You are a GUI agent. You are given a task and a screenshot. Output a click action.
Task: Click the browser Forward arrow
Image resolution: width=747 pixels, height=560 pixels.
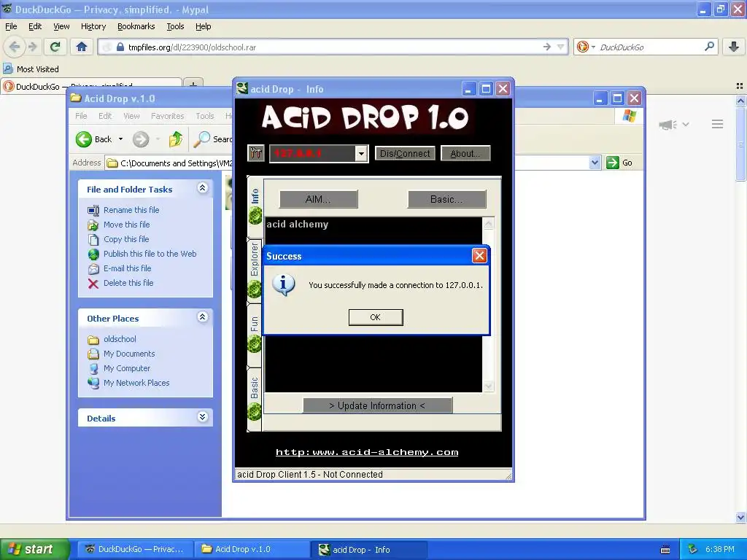click(32, 47)
